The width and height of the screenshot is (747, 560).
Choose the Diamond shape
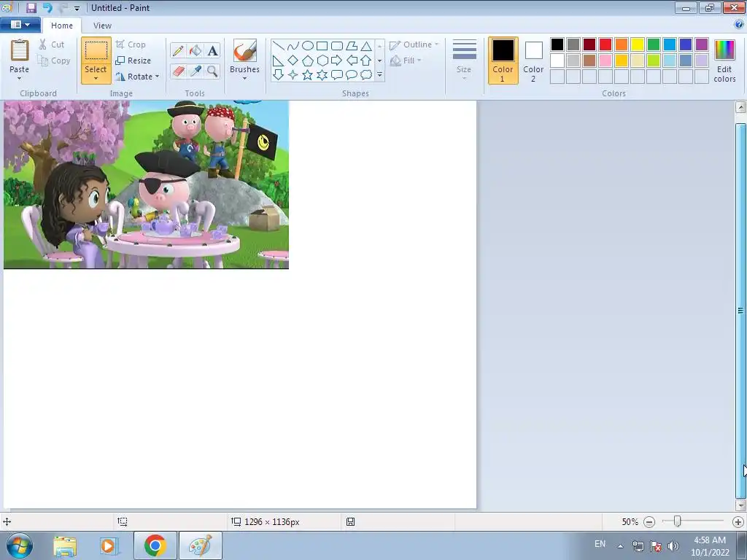tap(293, 61)
